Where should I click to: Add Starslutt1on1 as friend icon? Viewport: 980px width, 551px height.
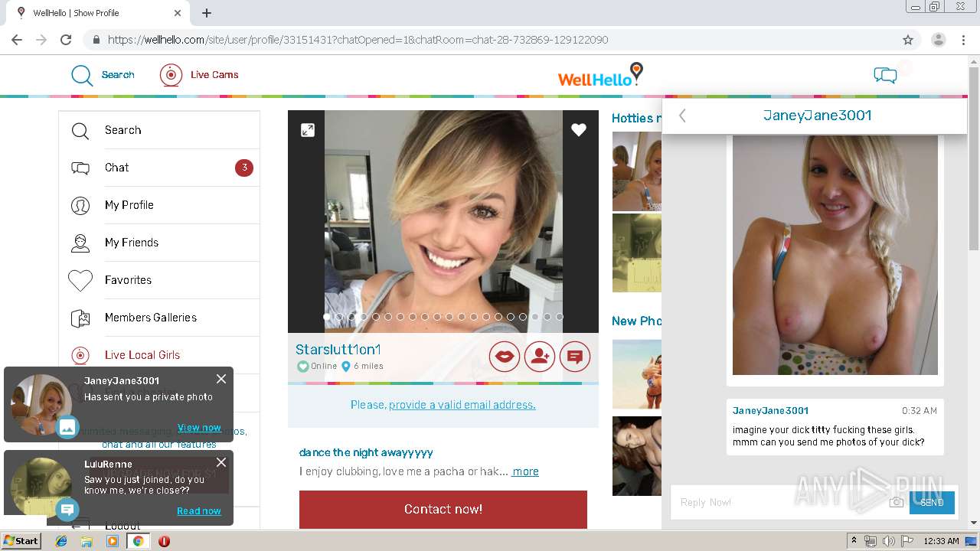[540, 356]
